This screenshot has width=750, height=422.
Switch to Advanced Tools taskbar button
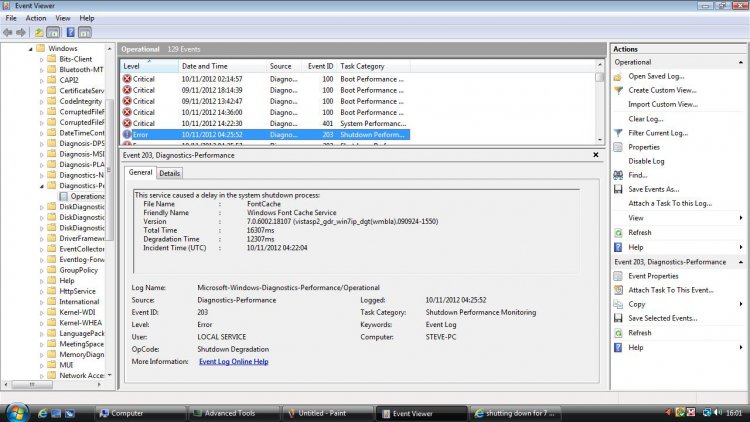pyautogui.click(x=234, y=413)
